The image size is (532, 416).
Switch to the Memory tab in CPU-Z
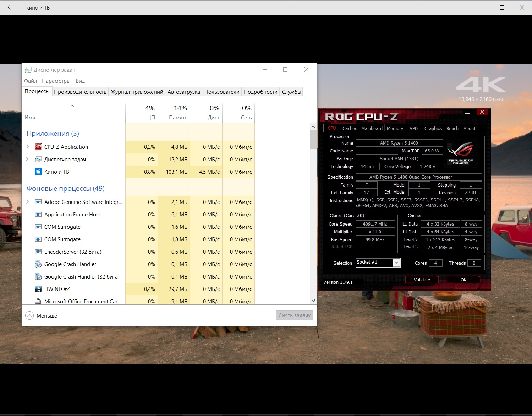(395, 128)
